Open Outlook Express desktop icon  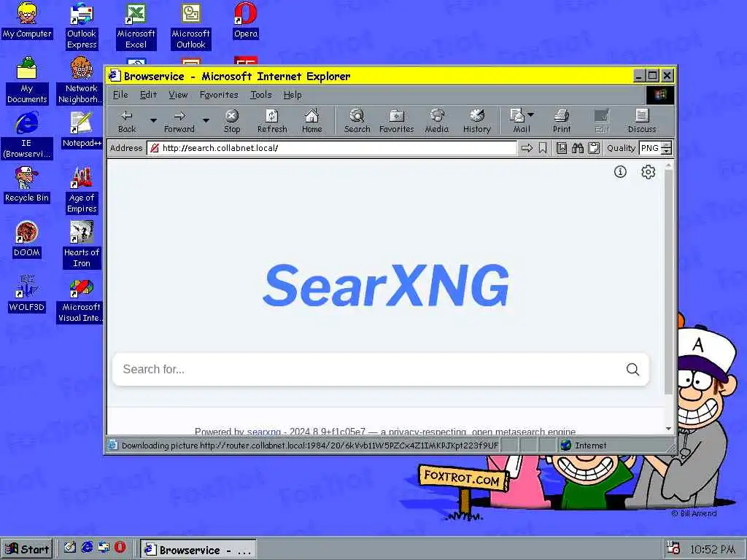coord(82,26)
